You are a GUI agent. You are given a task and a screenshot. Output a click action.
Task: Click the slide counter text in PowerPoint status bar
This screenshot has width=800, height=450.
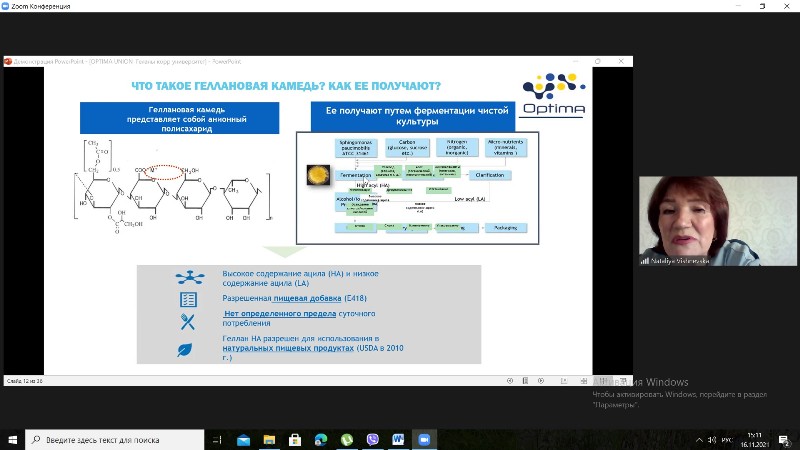click(x=25, y=381)
